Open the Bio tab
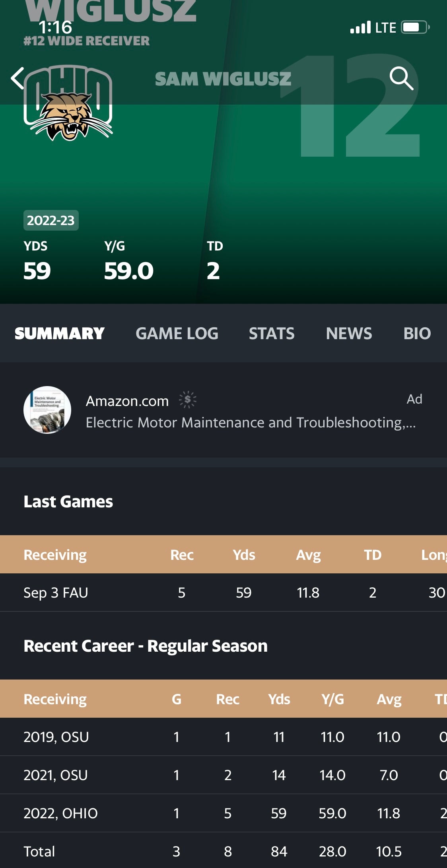Image resolution: width=447 pixels, height=868 pixels. (417, 333)
